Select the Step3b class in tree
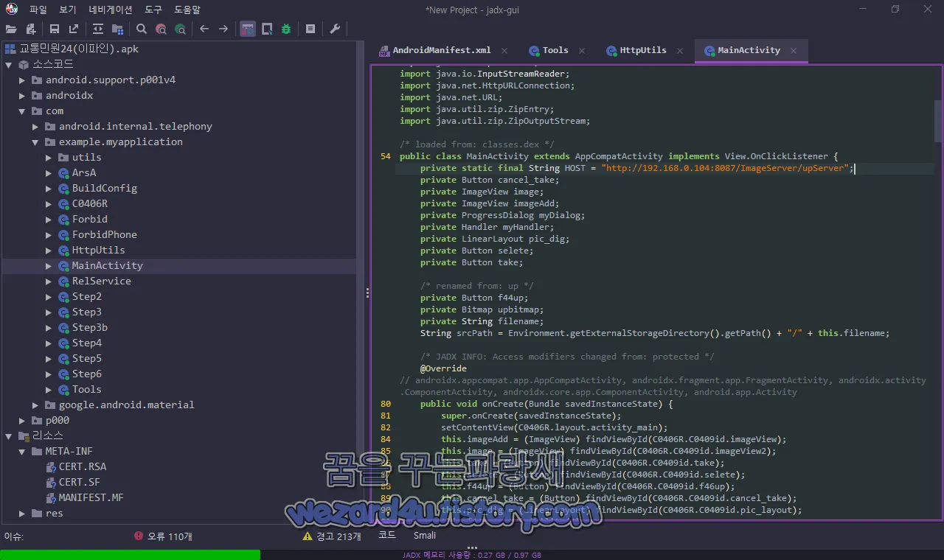This screenshot has height=560, width=944. (x=89, y=327)
